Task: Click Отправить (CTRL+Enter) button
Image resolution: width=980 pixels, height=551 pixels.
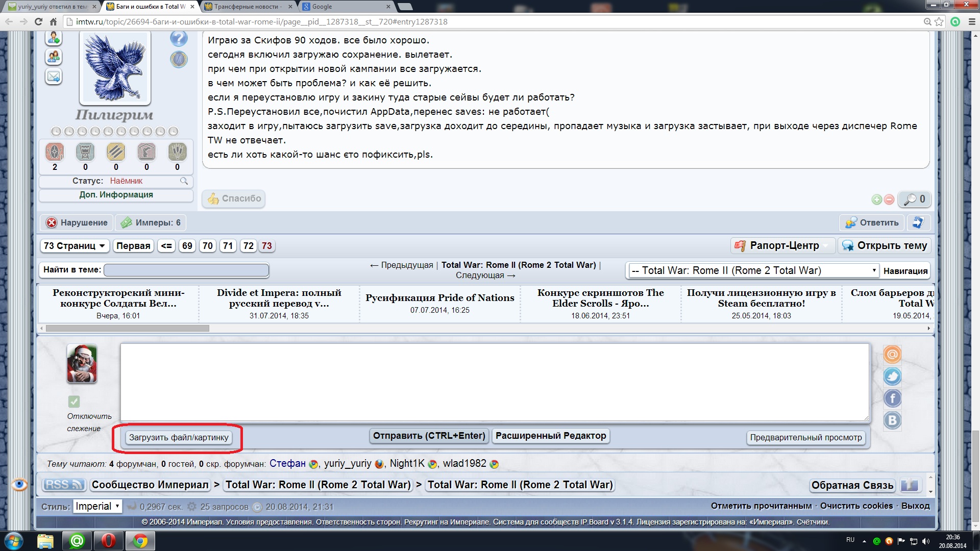Action: click(x=429, y=436)
